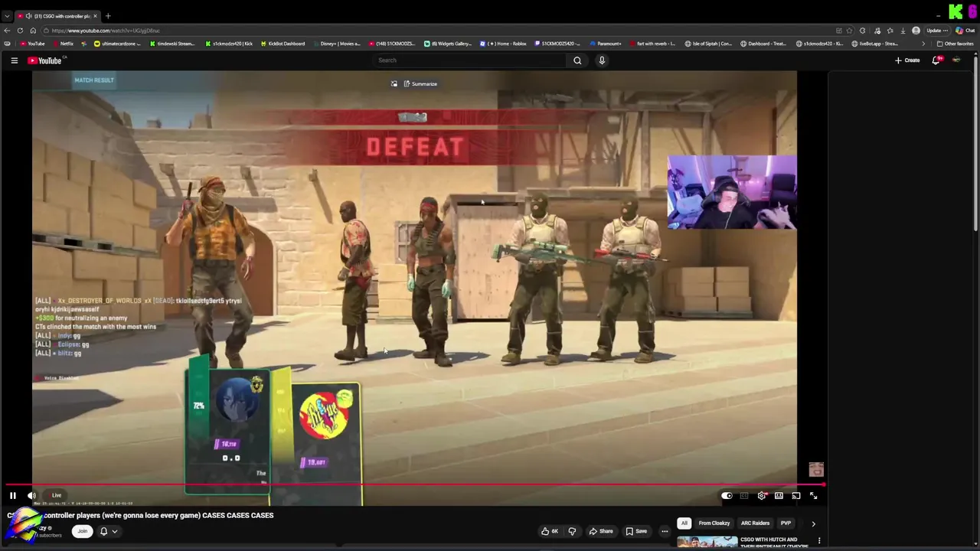Dislike the video
Viewport: 980px width, 551px height.
coord(571,531)
